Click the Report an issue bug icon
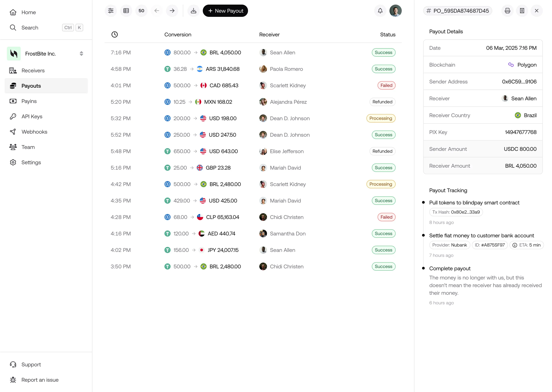This screenshot has width=552, height=392. (x=13, y=380)
